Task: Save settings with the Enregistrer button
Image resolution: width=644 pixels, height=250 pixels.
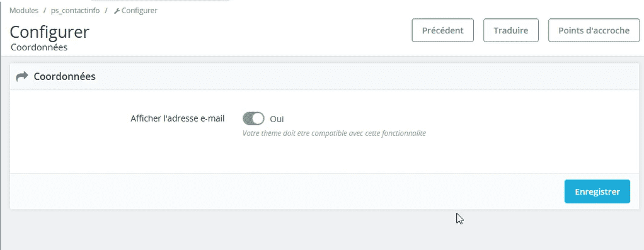Action: click(x=597, y=191)
